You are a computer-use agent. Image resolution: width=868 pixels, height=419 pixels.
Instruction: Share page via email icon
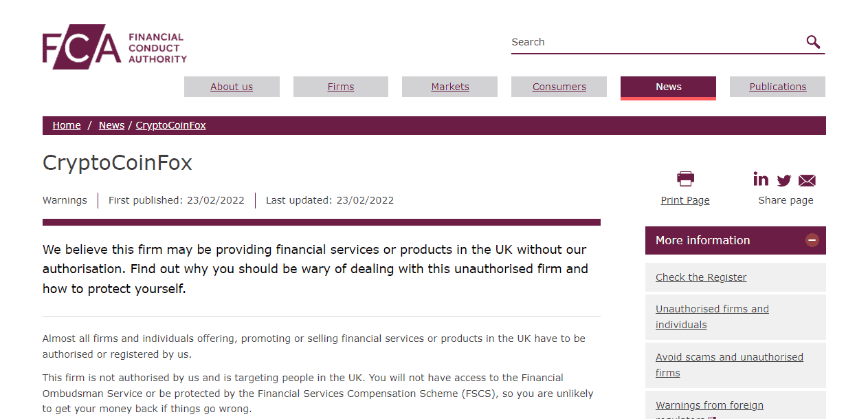[x=807, y=181]
